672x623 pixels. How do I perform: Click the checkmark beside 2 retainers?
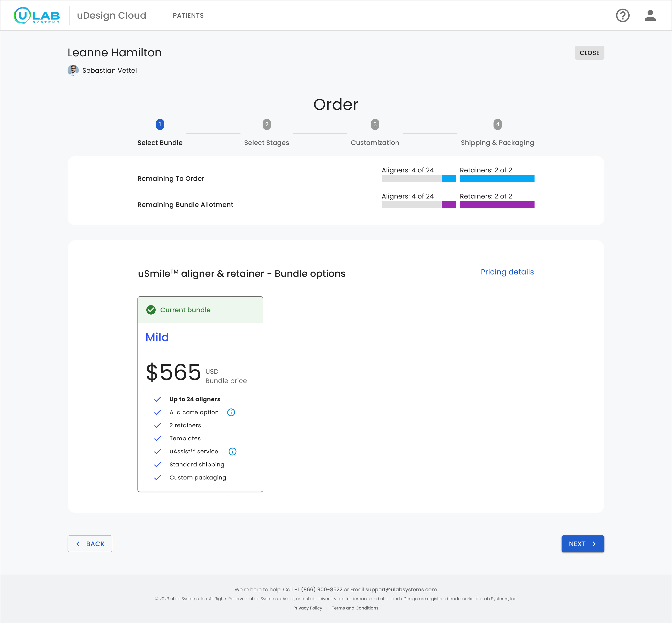[x=158, y=425]
